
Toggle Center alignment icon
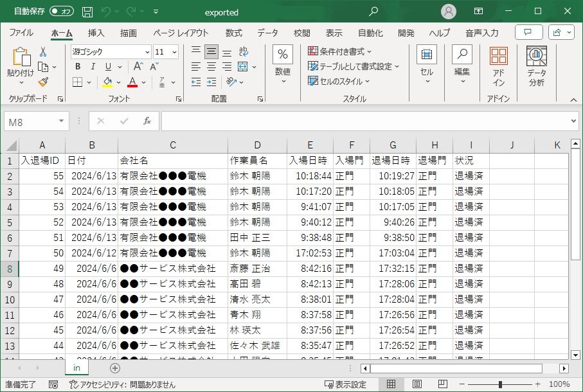(211, 67)
